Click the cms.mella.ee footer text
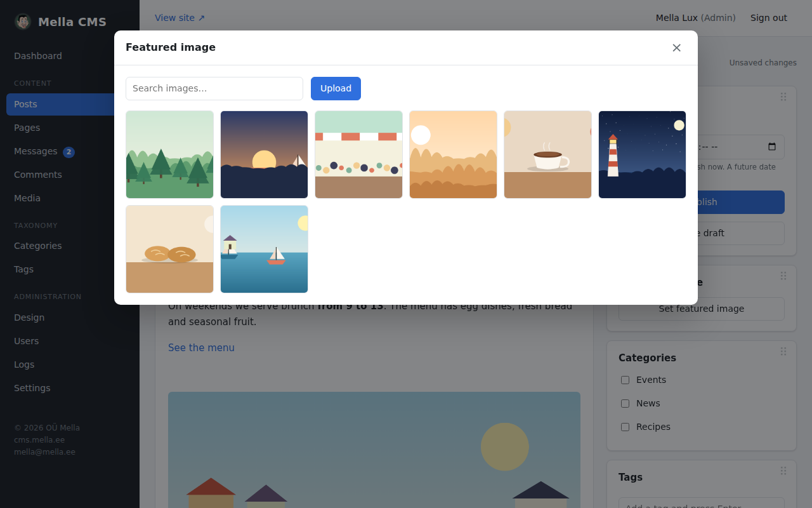 39,440
